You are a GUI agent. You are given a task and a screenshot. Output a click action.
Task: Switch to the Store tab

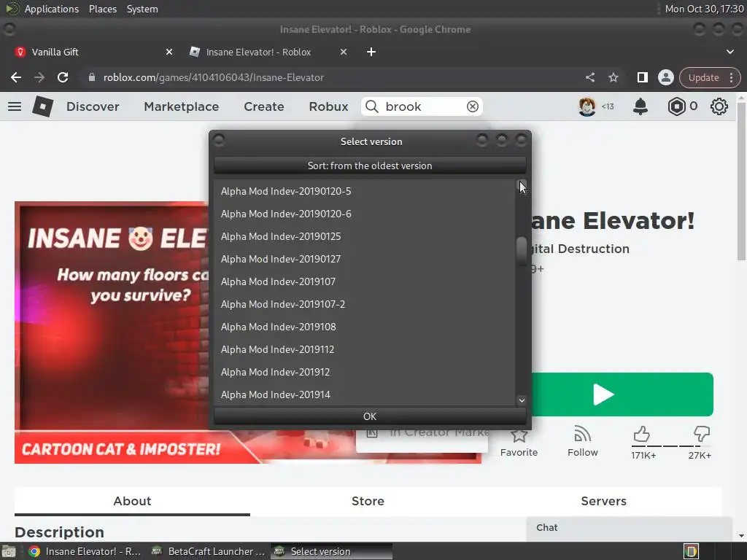[x=368, y=501]
